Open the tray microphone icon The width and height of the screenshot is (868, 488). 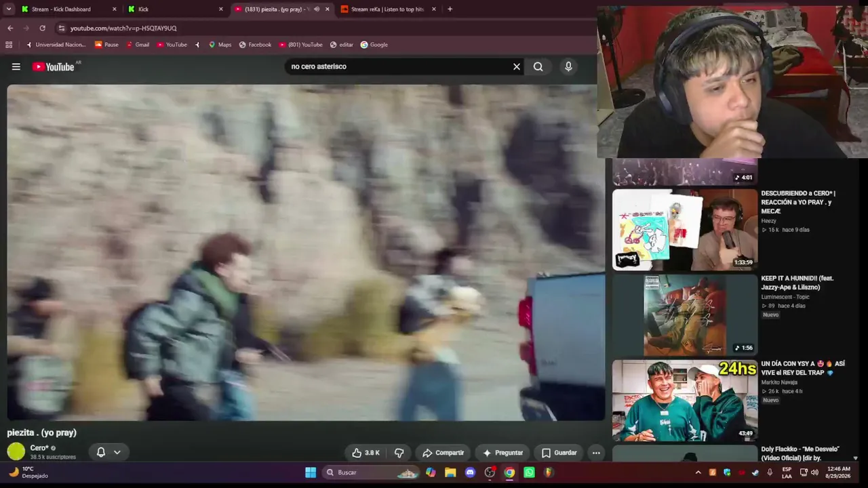click(x=770, y=472)
